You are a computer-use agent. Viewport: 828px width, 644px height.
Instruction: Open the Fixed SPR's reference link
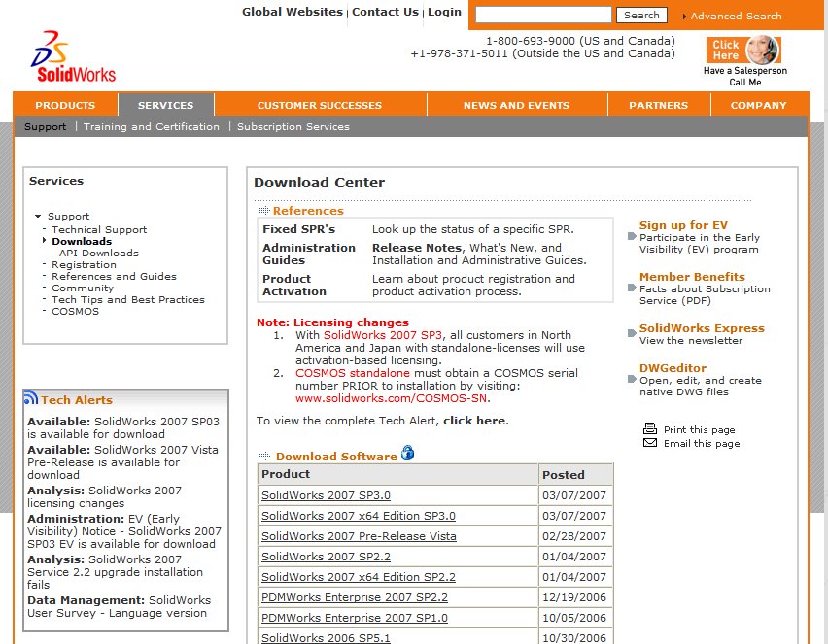[x=299, y=229]
